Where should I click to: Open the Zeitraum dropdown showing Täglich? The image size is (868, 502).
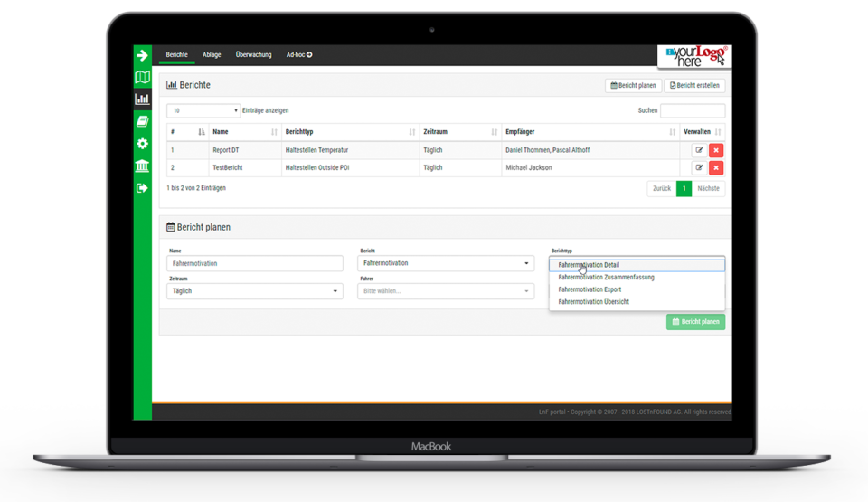(255, 291)
